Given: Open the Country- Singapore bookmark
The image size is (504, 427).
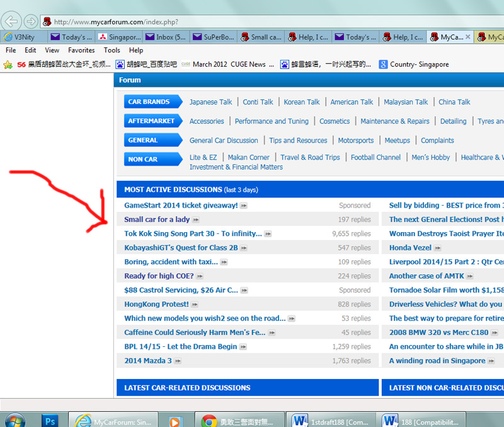Looking at the screenshot, I should click(414, 64).
